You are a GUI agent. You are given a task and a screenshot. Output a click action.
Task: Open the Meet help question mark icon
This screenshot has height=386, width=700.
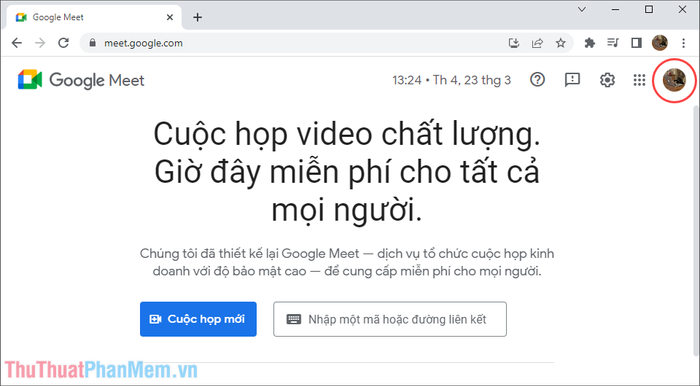[x=537, y=80]
